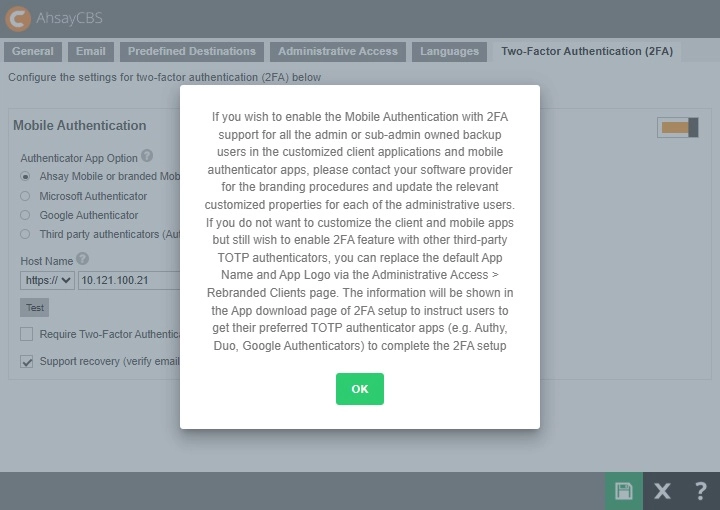720x510 pixels.
Task: Click help icon next to Host Name
Action: 83,258
